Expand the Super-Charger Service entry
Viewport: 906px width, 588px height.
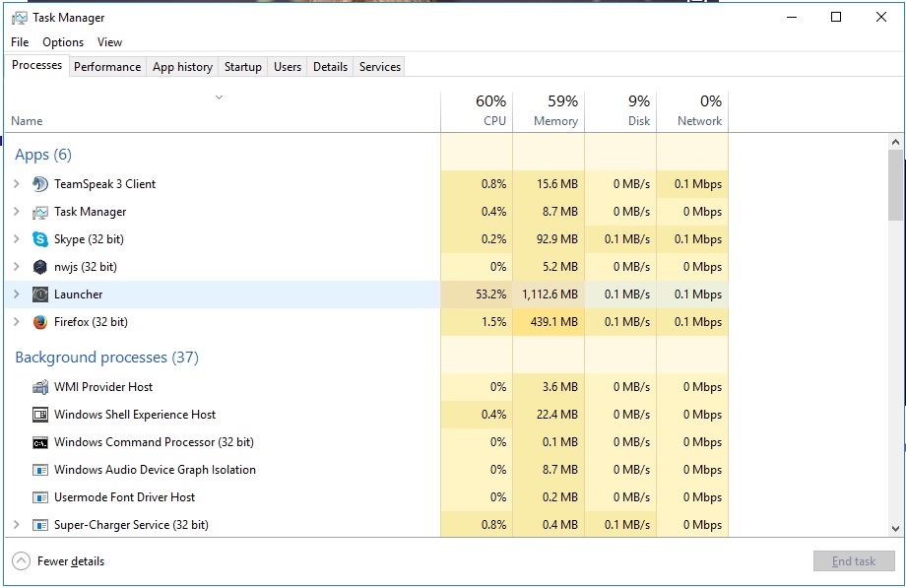tap(16, 525)
